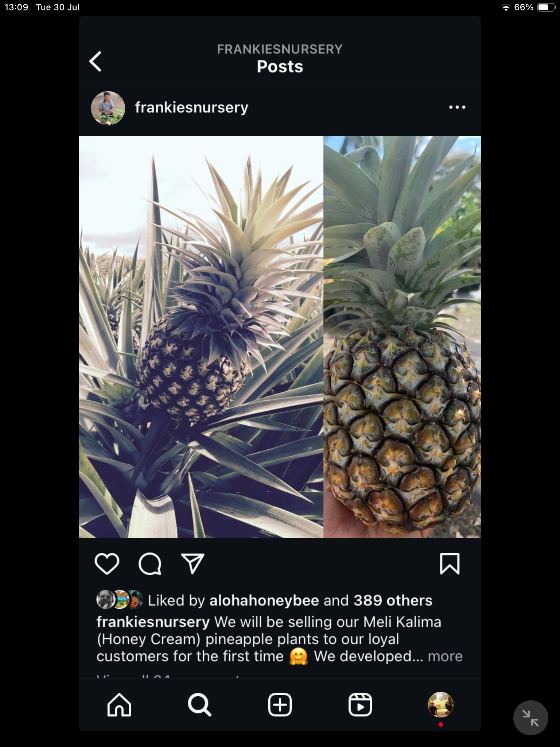560x747 pixels.
Task: Expand the caption by tapping more
Action: tap(445, 656)
